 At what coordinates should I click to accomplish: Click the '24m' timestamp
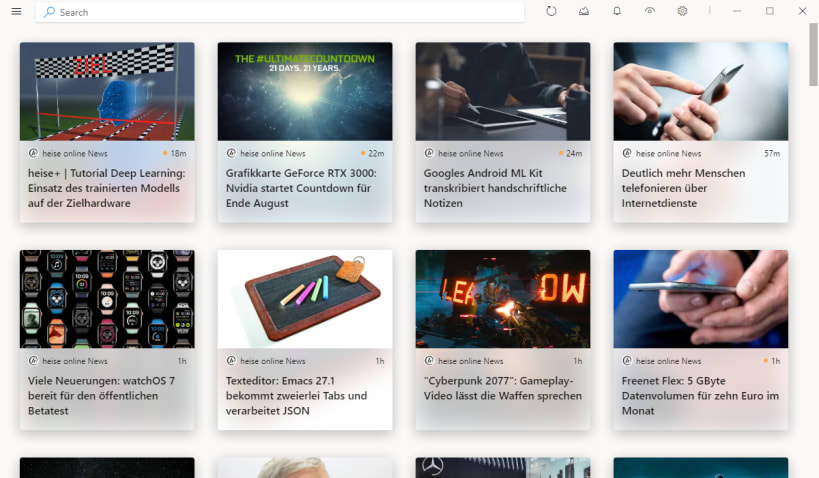[574, 154]
